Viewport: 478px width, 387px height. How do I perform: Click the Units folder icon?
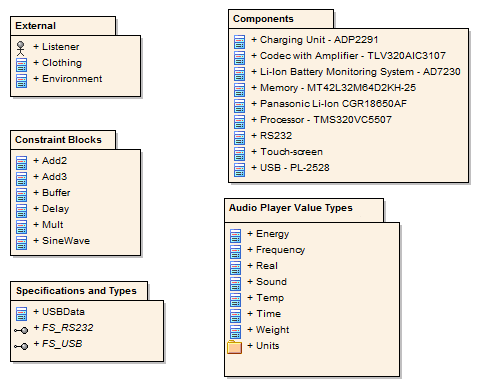(x=235, y=347)
